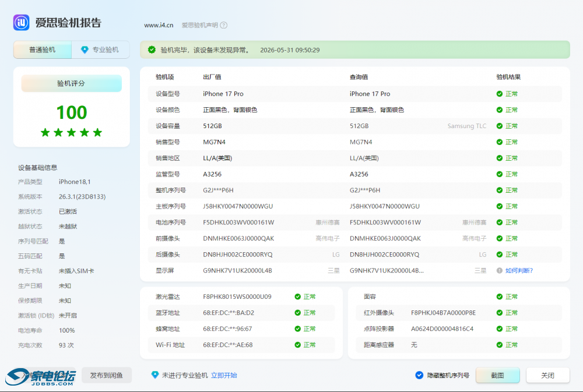Click green check icon for 后摄像头 result
The width and height of the screenshot is (583, 392).
pos(500,255)
